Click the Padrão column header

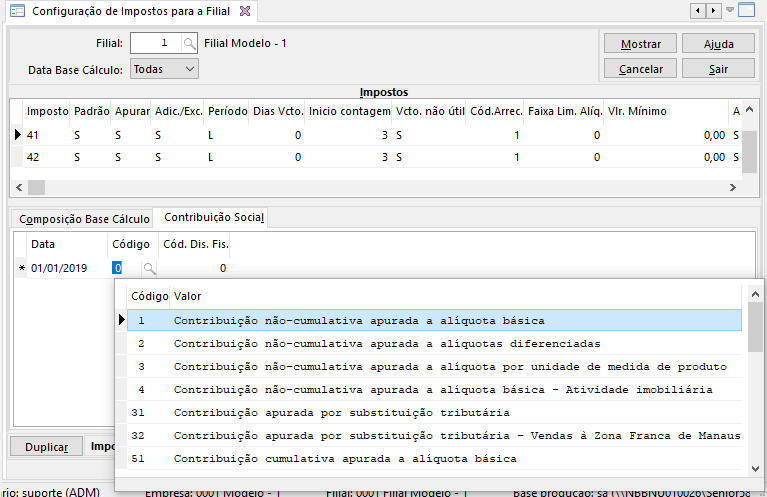click(x=91, y=111)
